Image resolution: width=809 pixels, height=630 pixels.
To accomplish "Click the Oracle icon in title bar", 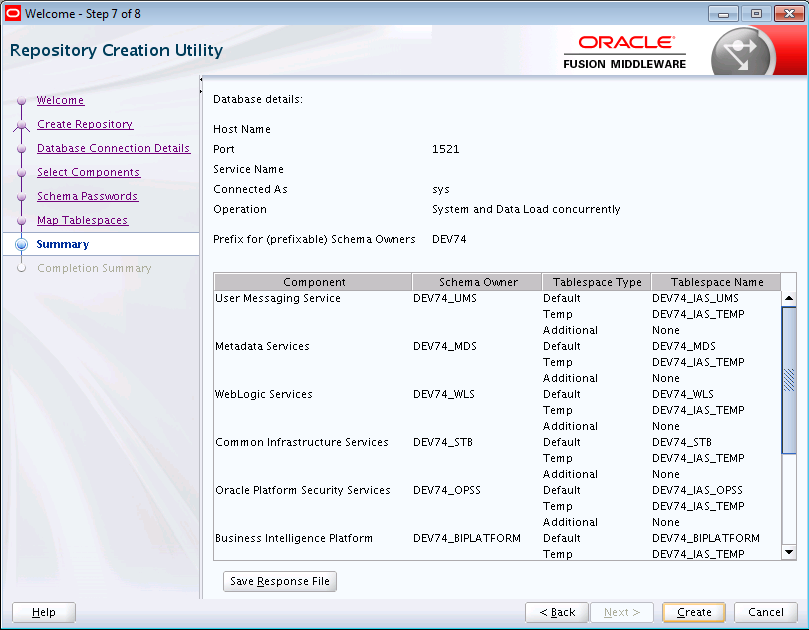I will point(12,13).
